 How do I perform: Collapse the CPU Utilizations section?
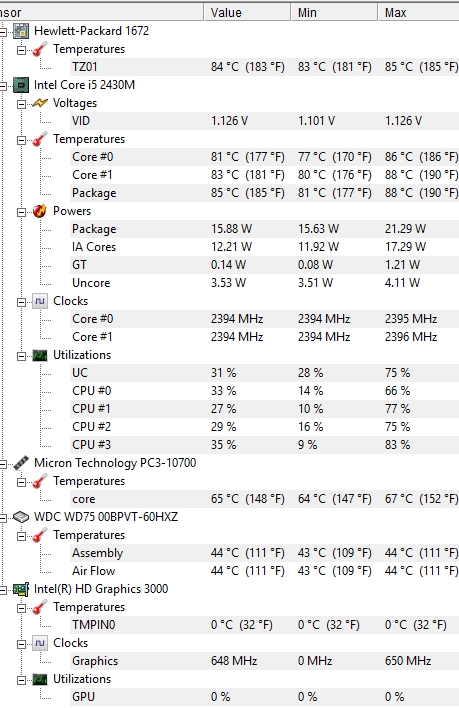[21, 356]
